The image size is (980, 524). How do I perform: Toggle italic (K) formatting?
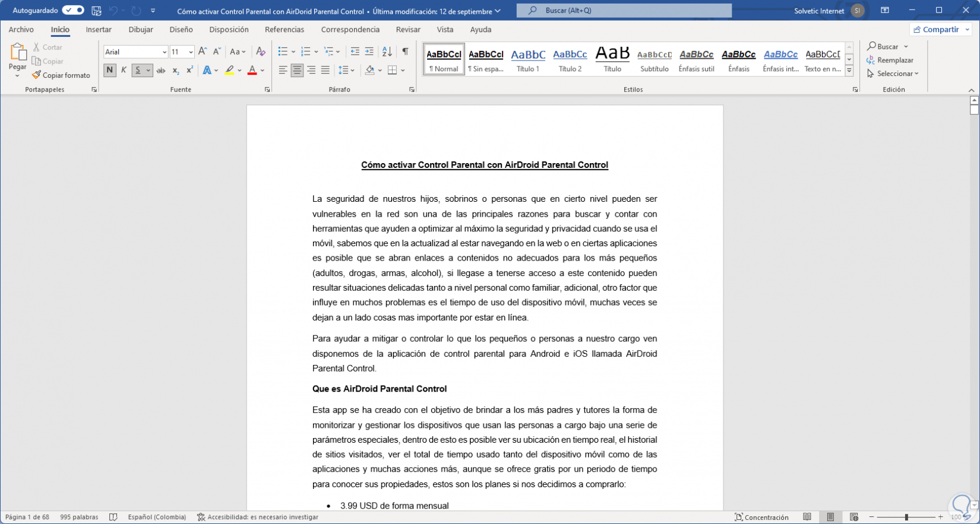124,71
